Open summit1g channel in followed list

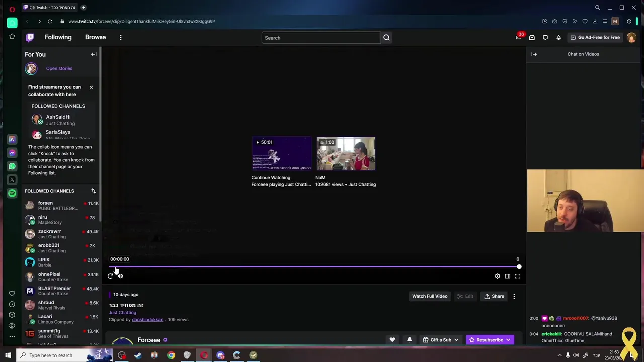[61, 333]
